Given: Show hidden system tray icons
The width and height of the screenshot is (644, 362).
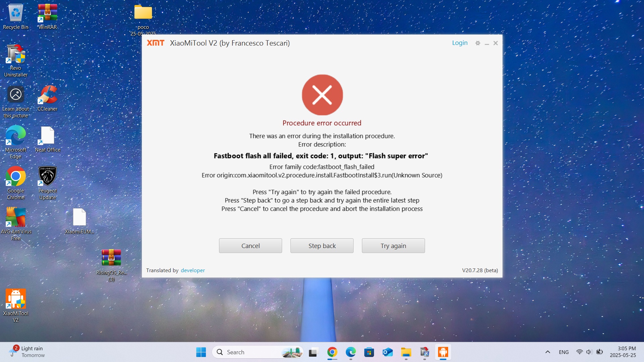Looking at the screenshot, I should [547, 352].
